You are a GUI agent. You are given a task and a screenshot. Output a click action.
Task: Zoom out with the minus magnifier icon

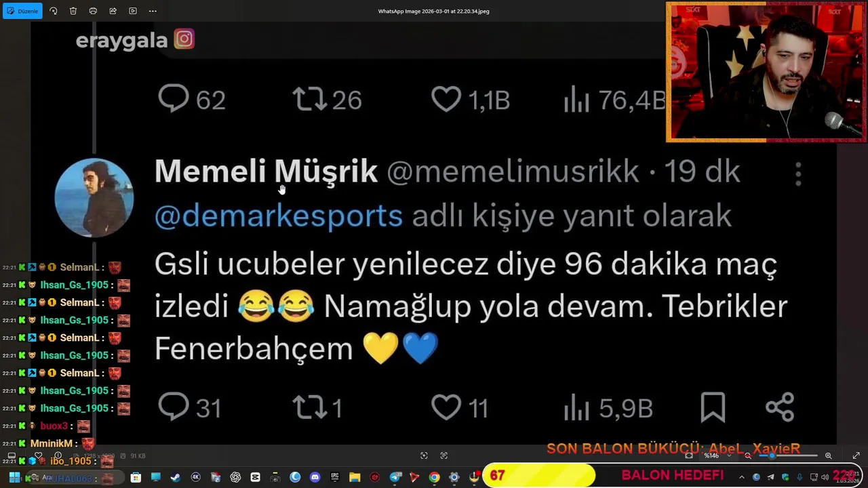click(x=748, y=455)
